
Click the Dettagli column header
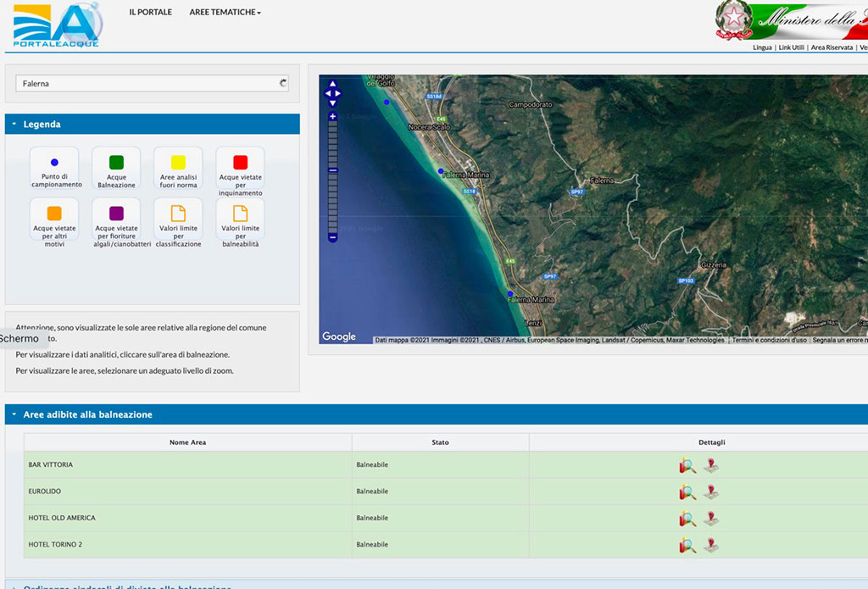tap(711, 442)
